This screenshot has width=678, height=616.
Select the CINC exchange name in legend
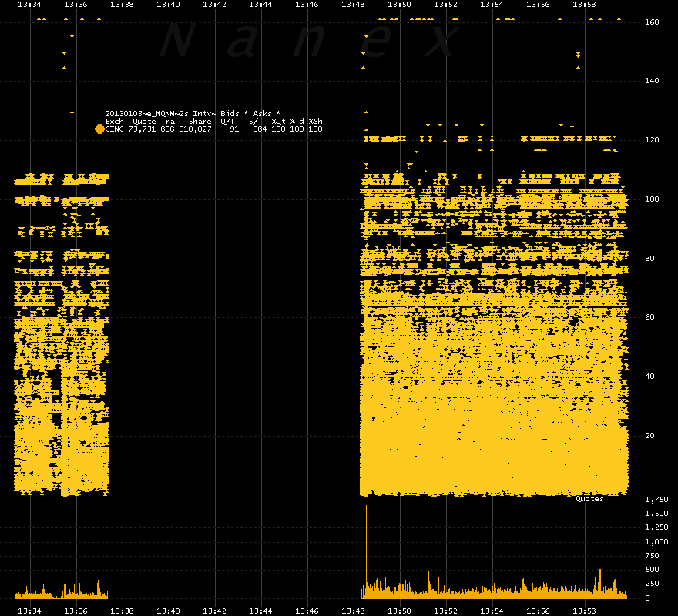click(114, 129)
